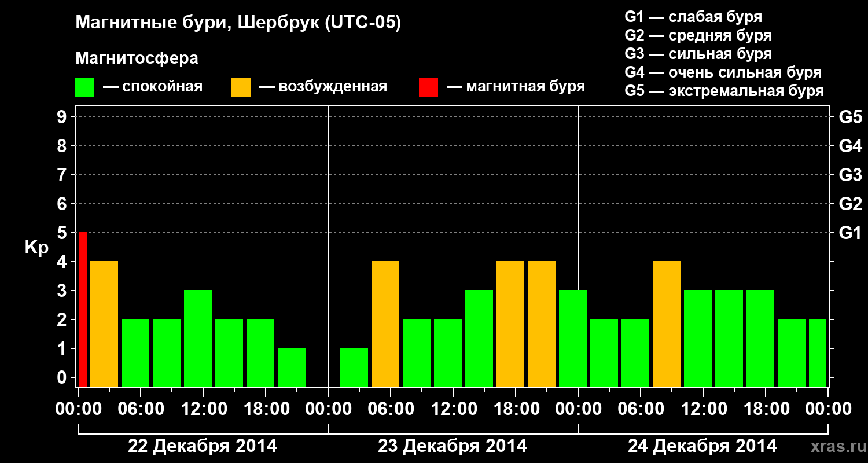The image size is (868, 463).
Task: Click the green Kp 3 bar crossing midnight 23–24 December
Action: click(x=573, y=338)
